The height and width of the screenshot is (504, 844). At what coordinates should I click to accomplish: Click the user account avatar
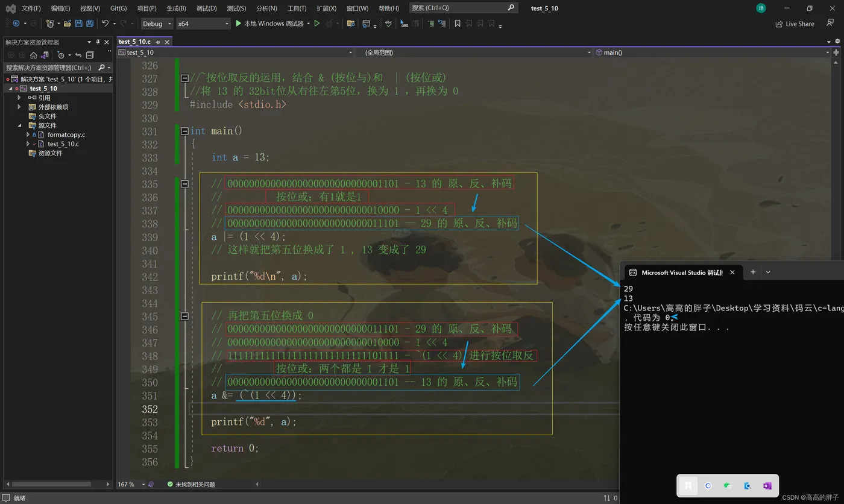[761, 8]
